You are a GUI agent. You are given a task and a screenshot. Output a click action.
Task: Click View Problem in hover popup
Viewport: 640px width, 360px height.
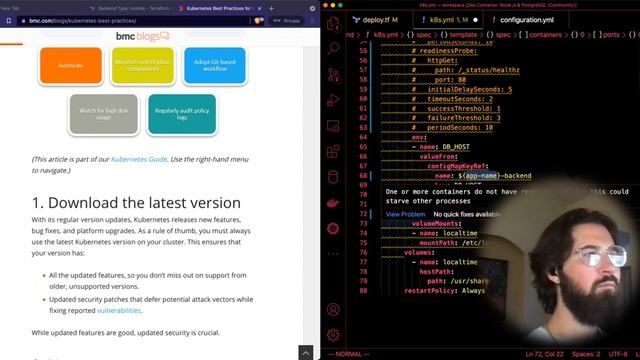click(x=405, y=214)
